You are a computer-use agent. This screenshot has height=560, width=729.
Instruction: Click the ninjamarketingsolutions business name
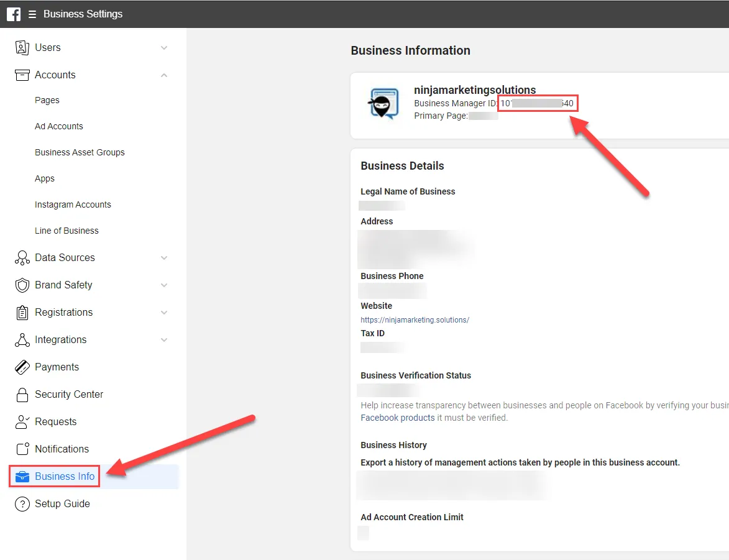point(475,90)
